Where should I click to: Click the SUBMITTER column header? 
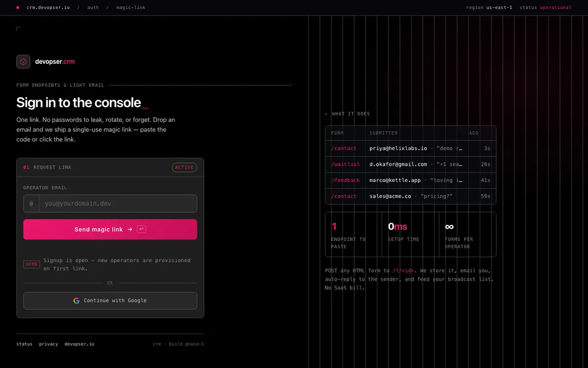click(x=384, y=133)
